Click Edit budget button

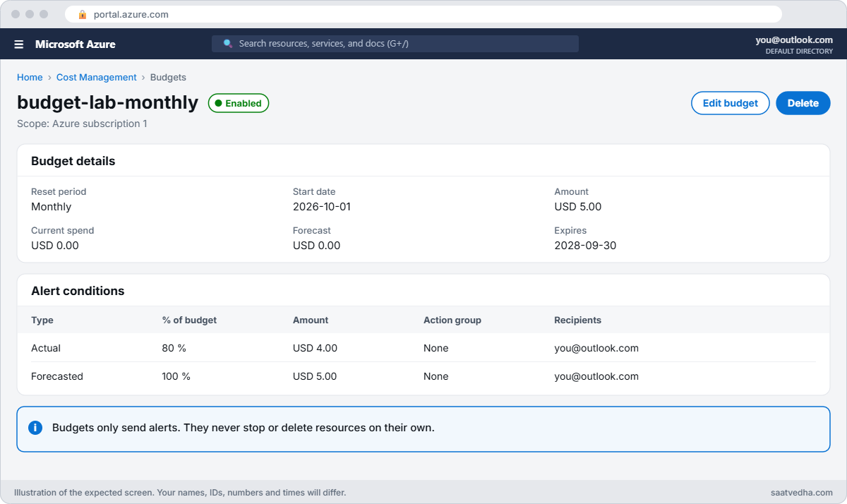point(731,103)
